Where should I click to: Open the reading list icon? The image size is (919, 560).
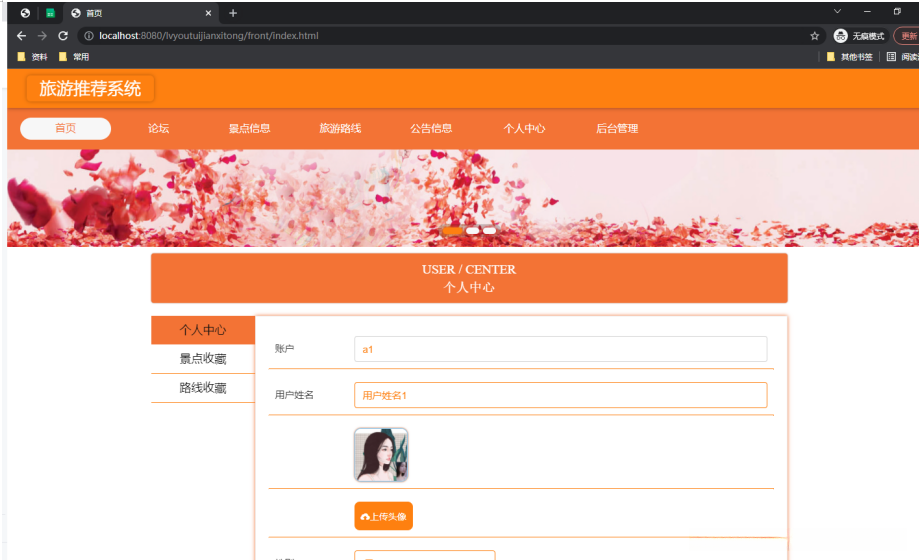(891, 57)
